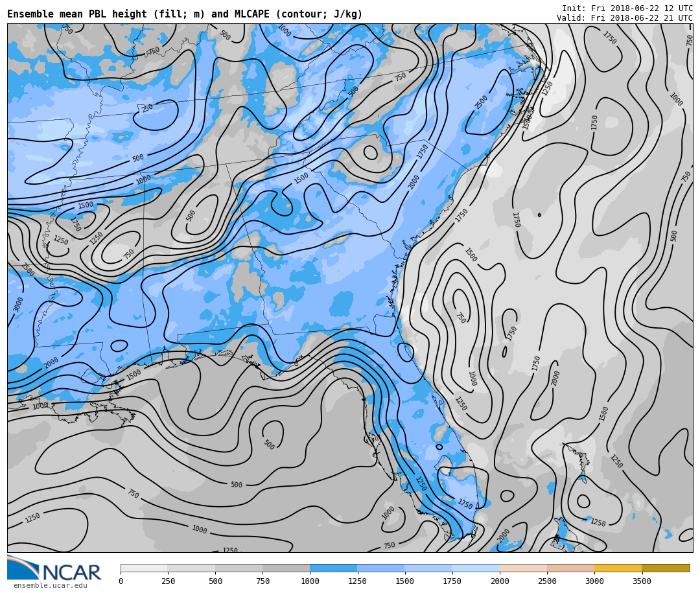Click the '250' contour label on the map
The height and width of the screenshot is (593, 700).
[x=147, y=108]
